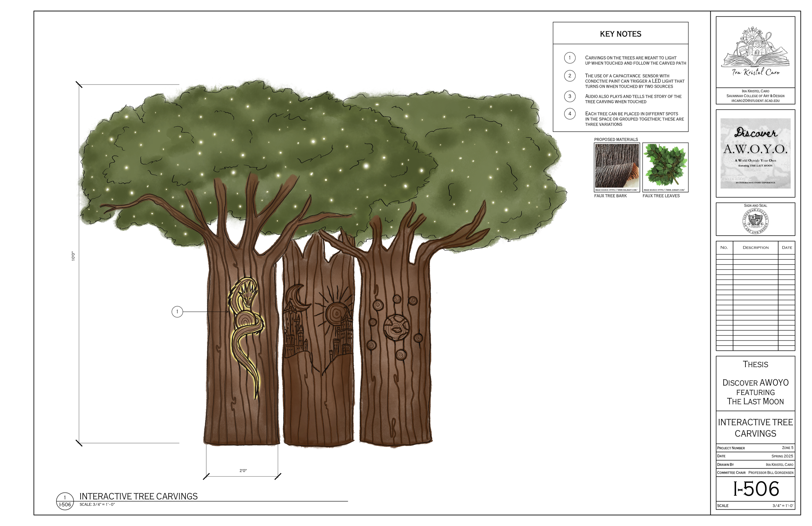Click key note circle number 1

coord(569,58)
